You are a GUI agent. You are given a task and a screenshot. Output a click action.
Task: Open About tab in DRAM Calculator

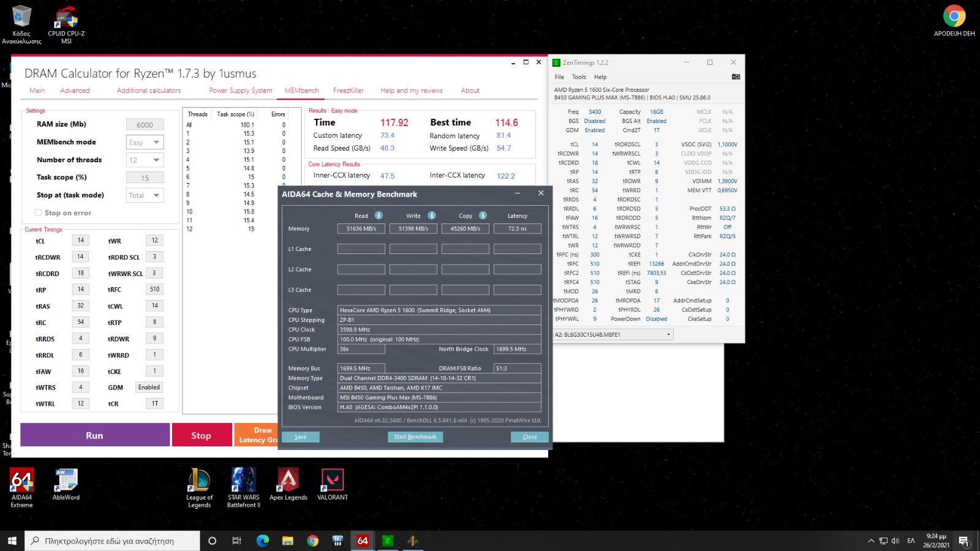(x=470, y=91)
